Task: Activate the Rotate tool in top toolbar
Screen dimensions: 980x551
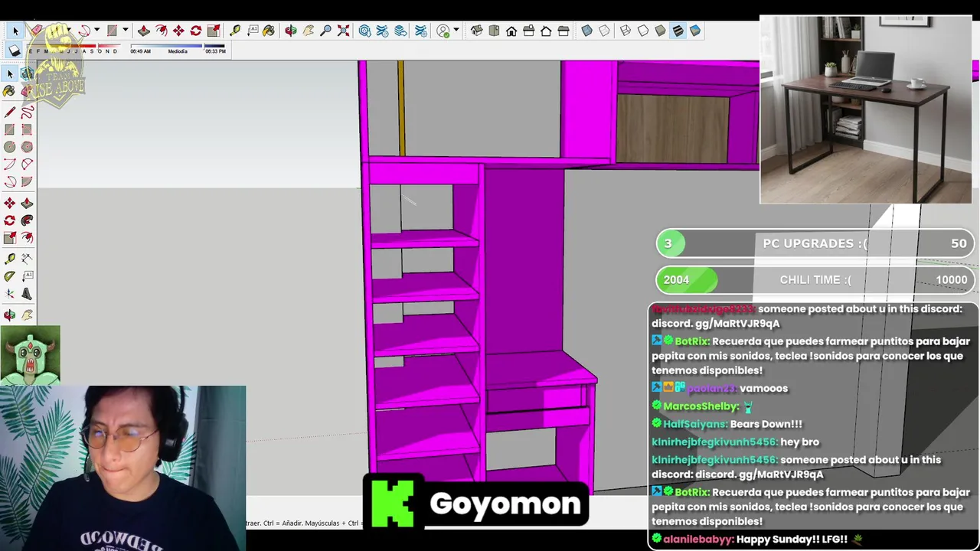Action: pyautogui.click(x=196, y=31)
